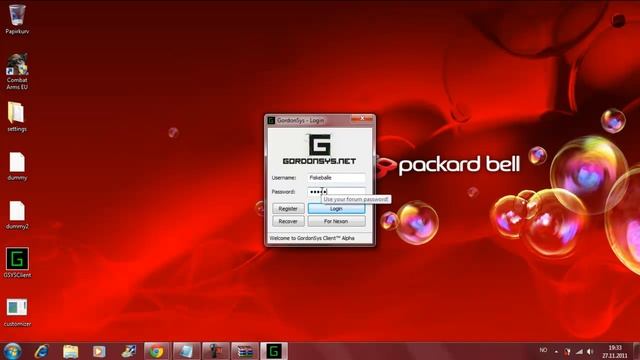Click the Recover button
The image size is (640, 360).
tap(288, 221)
